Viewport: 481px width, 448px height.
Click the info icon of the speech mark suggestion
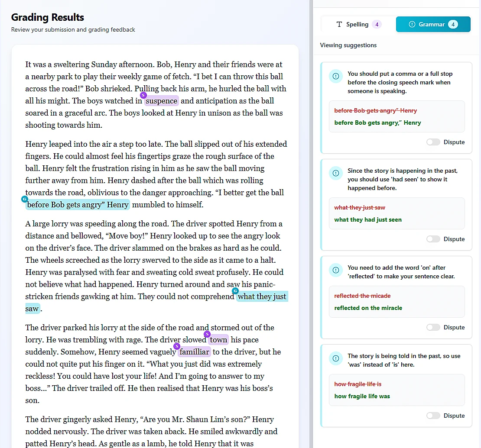tap(335, 76)
